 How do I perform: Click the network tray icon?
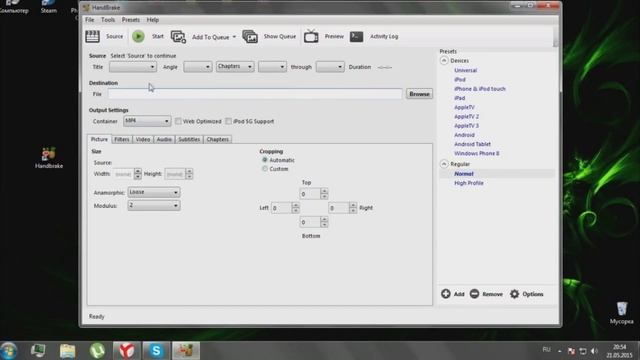coord(583,351)
